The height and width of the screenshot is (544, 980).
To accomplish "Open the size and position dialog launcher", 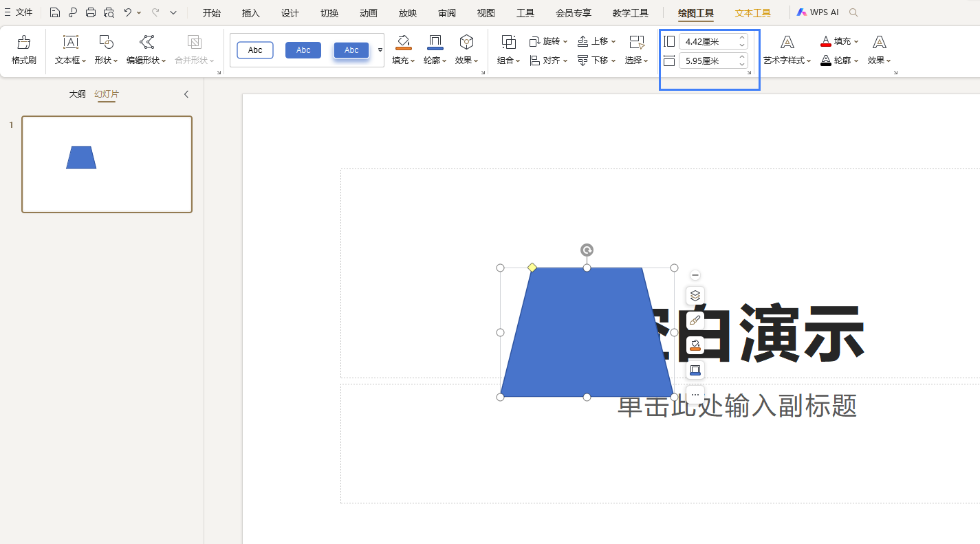I will click(x=750, y=72).
